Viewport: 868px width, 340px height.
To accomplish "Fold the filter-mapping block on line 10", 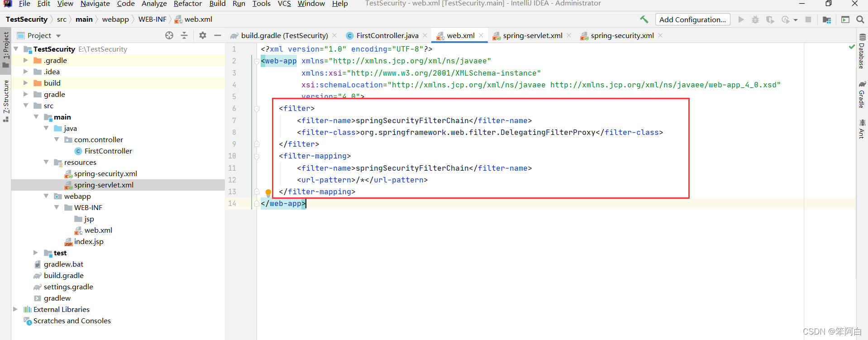I will [257, 156].
